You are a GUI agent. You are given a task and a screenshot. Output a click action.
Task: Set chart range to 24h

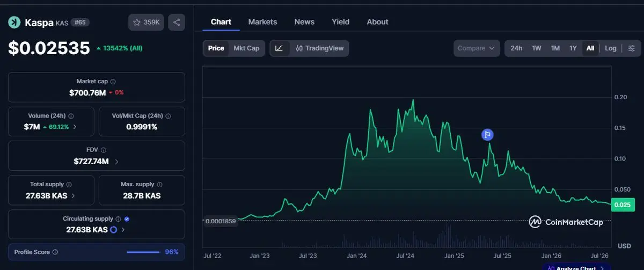(x=516, y=48)
